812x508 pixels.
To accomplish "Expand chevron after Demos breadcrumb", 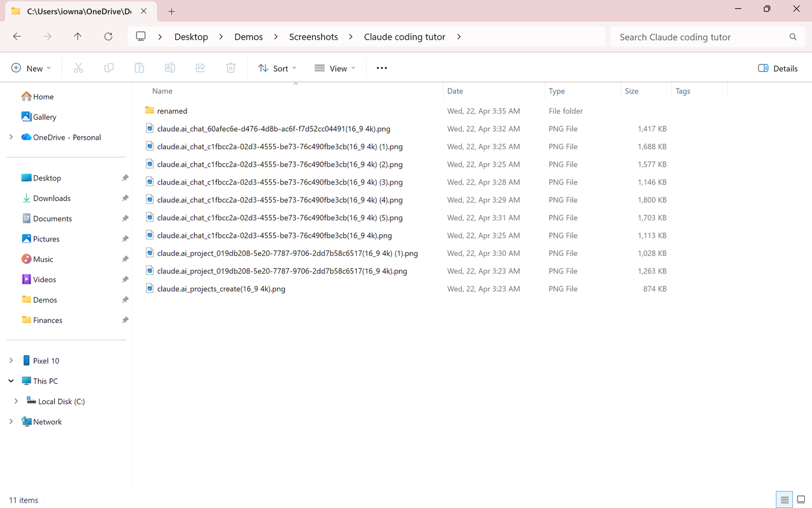I will point(275,37).
